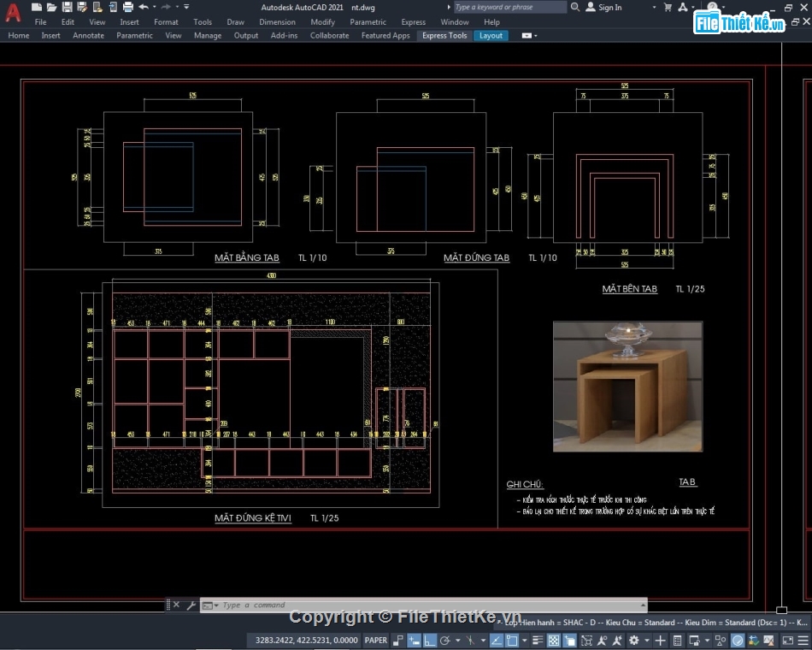Expand the Undo history dropdown arrow
This screenshot has height=650, width=812.
[155, 7]
